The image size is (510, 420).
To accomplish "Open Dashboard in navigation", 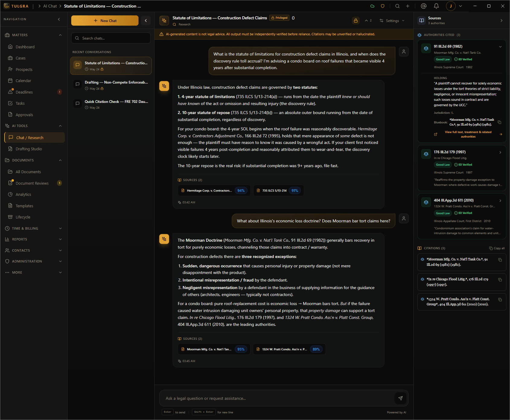I will 34,47.
